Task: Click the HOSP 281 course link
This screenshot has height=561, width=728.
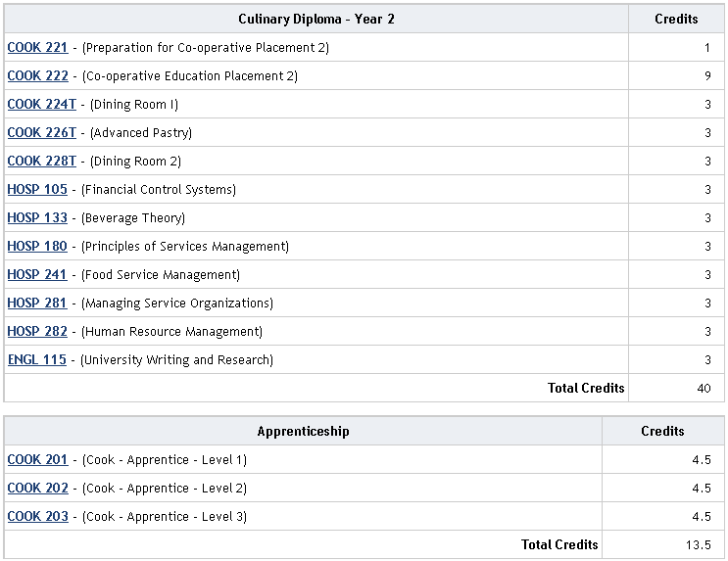Action: click(37, 303)
